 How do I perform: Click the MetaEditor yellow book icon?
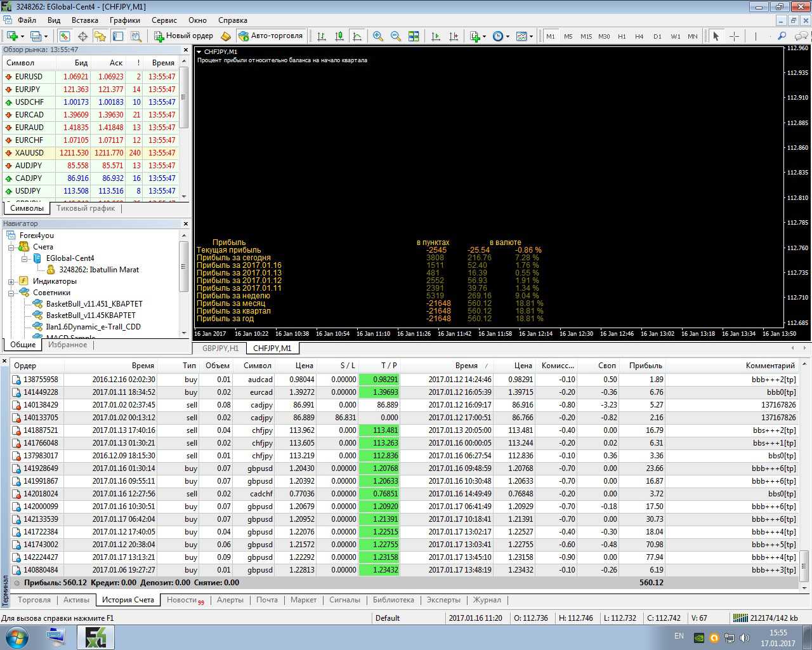pos(225,36)
